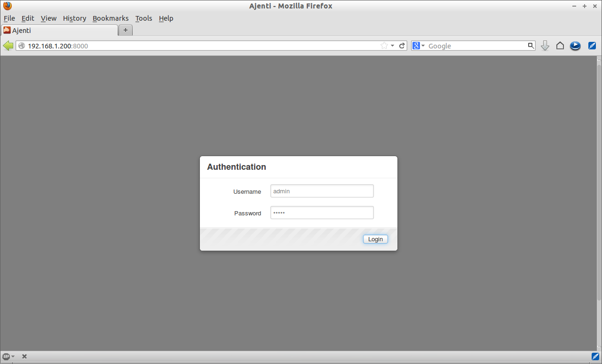Screen dimensions: 602x364
Task: Close the add-on bar with X
Action: 24,356
